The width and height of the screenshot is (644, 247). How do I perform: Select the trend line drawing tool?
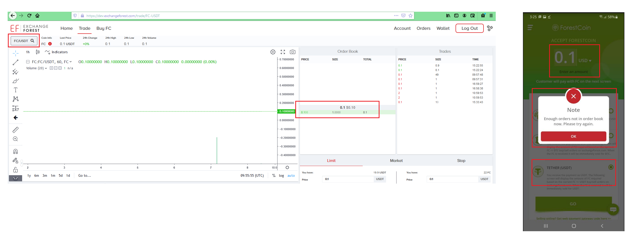pos(16,62)
